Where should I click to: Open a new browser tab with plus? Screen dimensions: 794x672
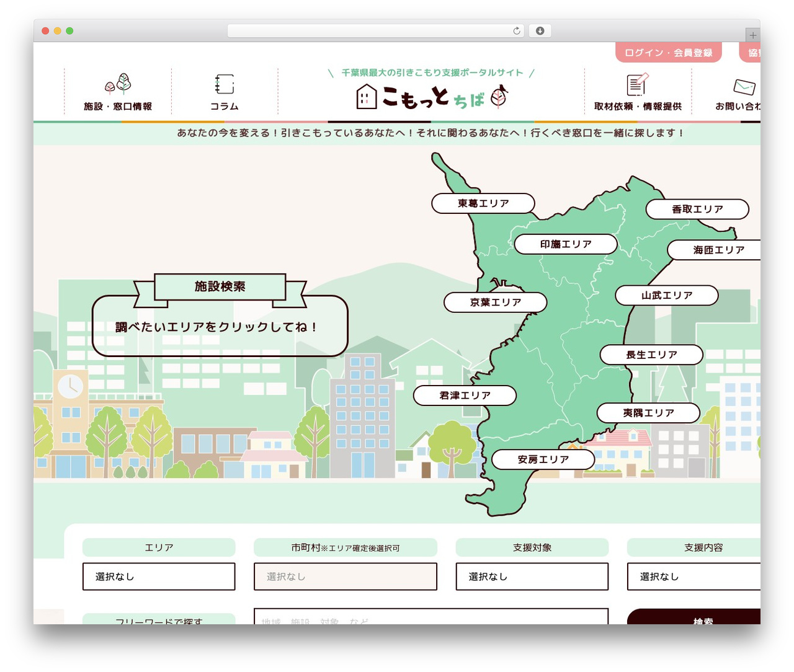[x=753, y=35]
